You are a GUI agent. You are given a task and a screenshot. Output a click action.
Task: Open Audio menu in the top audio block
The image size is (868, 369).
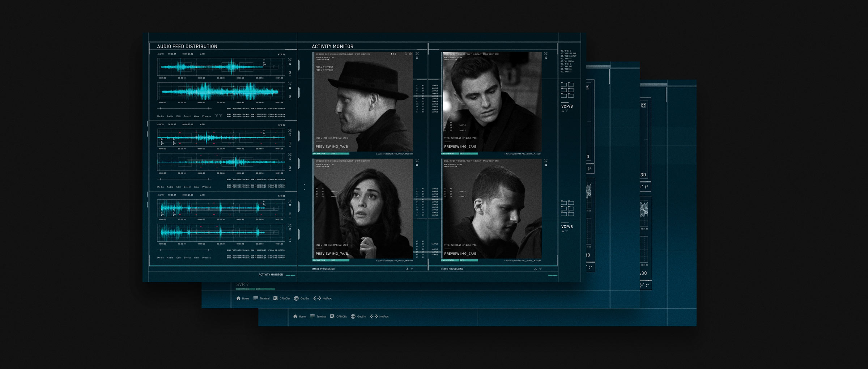coord(170,116)
